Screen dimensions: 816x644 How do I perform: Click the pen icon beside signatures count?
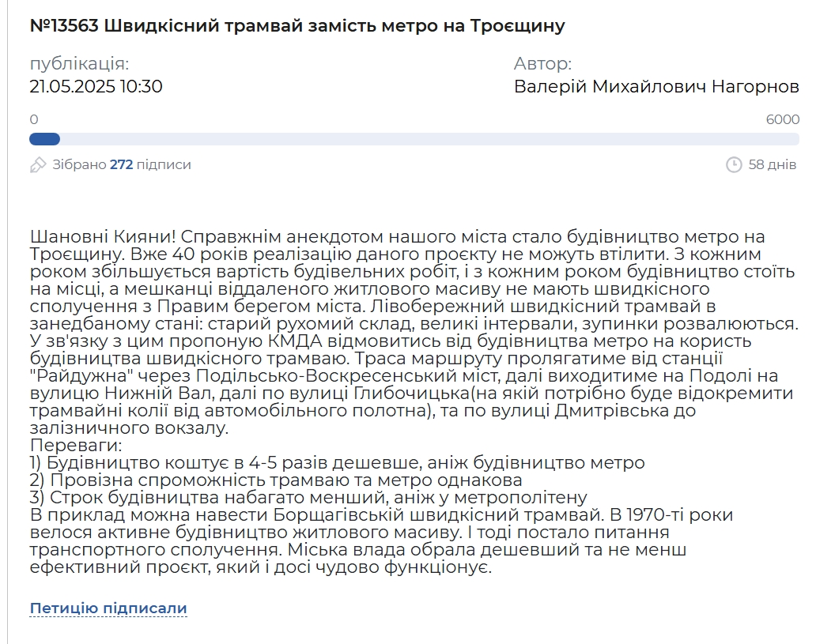[38, 164]
